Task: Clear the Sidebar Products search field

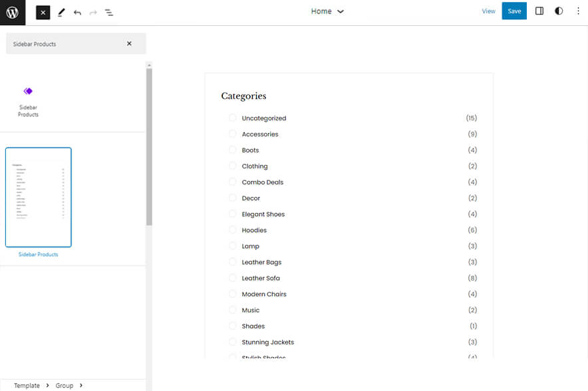Action: tap(129, 44)
